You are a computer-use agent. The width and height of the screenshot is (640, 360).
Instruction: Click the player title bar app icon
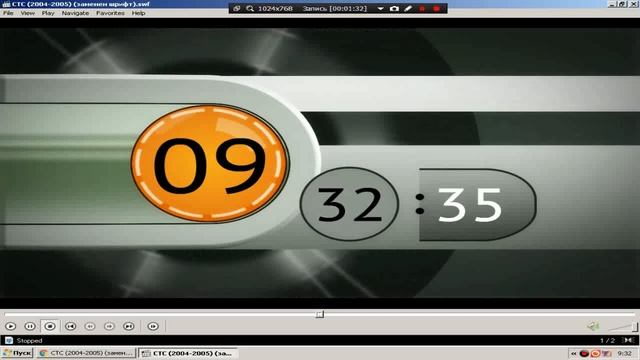point(6,4)
